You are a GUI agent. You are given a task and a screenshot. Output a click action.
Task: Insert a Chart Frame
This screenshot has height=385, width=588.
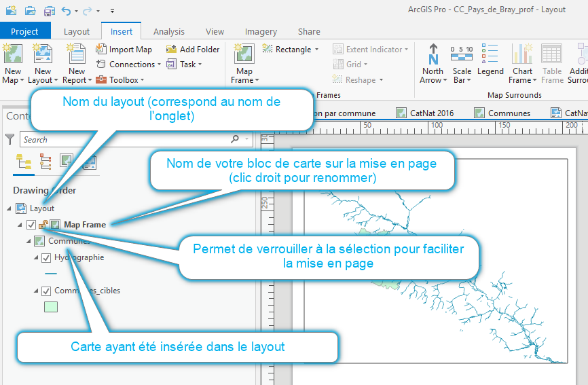(x=522, y=63)
